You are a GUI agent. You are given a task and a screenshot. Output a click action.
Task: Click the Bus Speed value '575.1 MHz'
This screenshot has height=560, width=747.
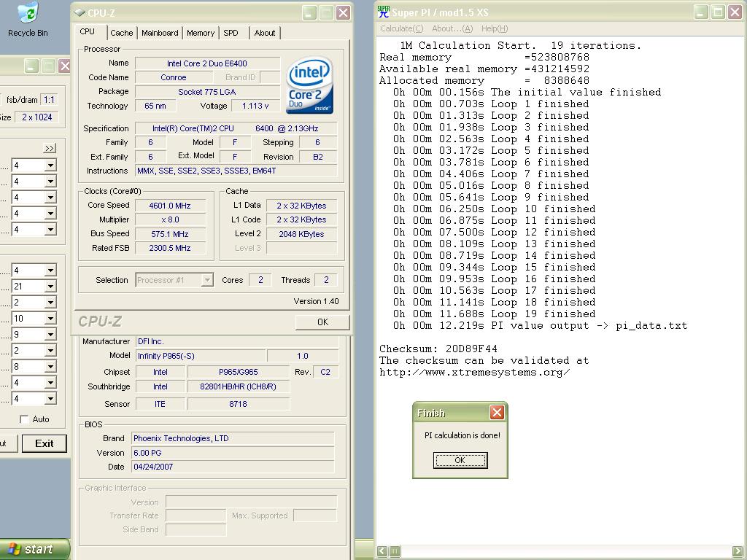click(x=170, y=234)
